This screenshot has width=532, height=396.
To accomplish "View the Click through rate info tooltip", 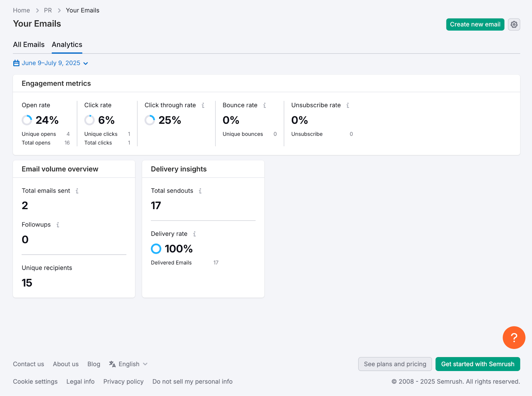I will pos(203,105).
